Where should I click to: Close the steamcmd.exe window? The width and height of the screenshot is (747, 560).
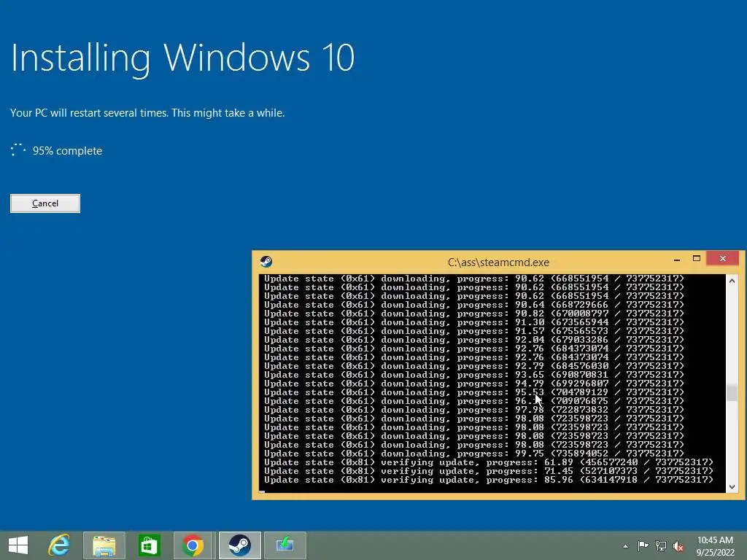[x=723, y=258]
